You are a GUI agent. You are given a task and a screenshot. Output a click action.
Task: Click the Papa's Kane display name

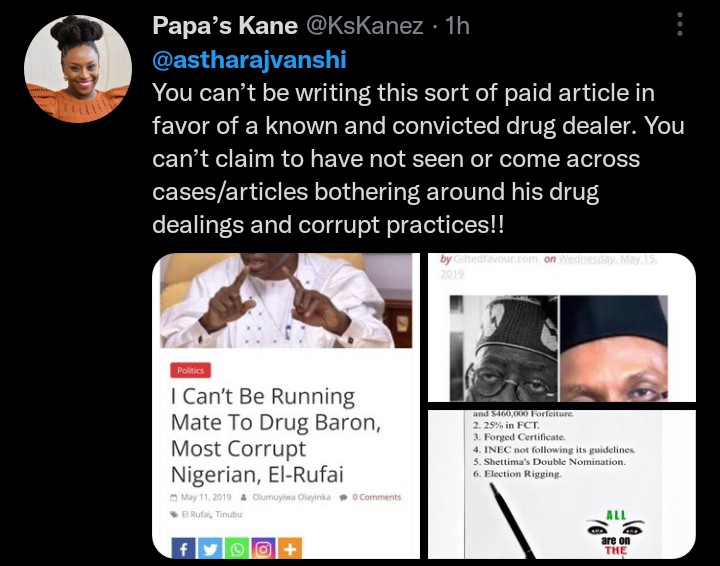click(x=226, y=25)
